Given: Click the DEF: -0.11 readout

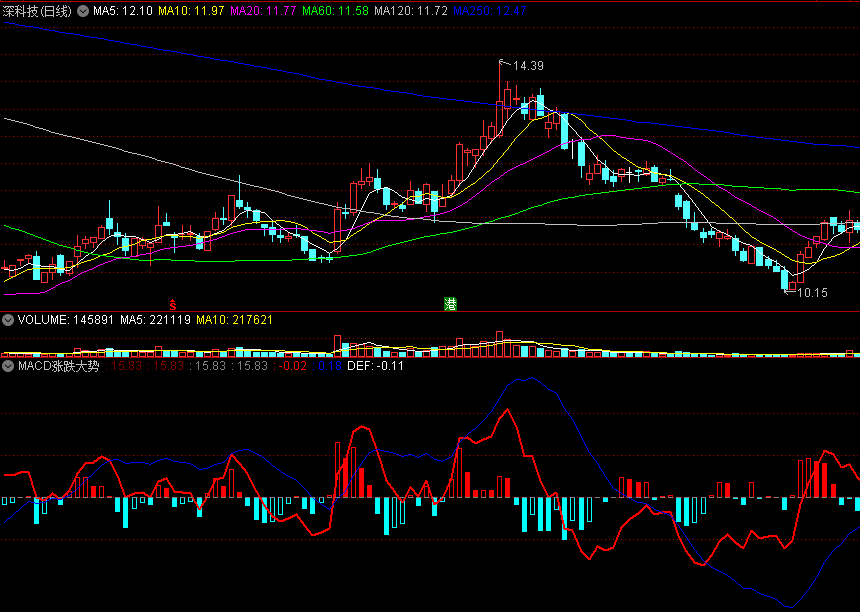Looking at the screenshot, I should (376, 366).
